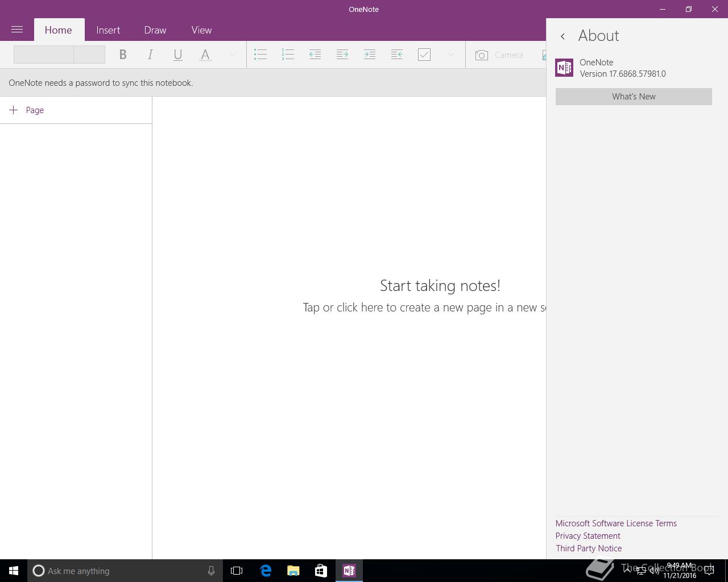The image size is (728, 582).
Task: Open the Third Party Notice link
Action: (x=589, y=548)
